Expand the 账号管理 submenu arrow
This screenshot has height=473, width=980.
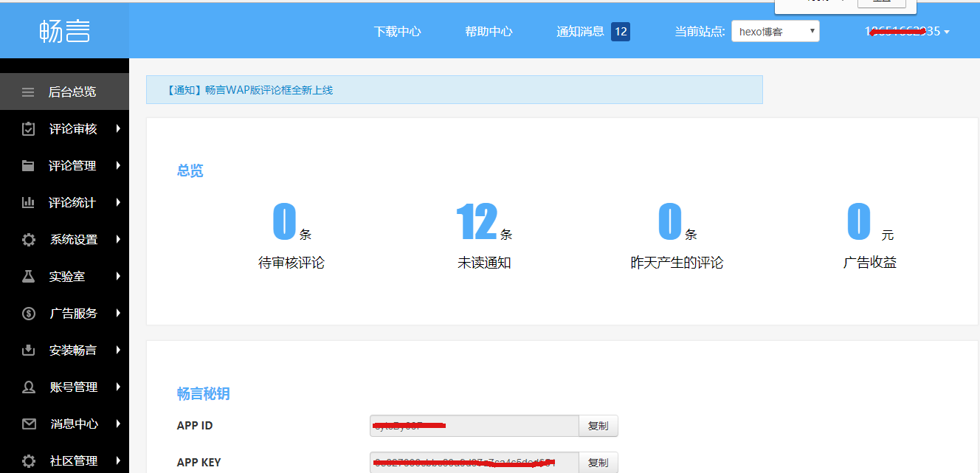pos(118,387)
